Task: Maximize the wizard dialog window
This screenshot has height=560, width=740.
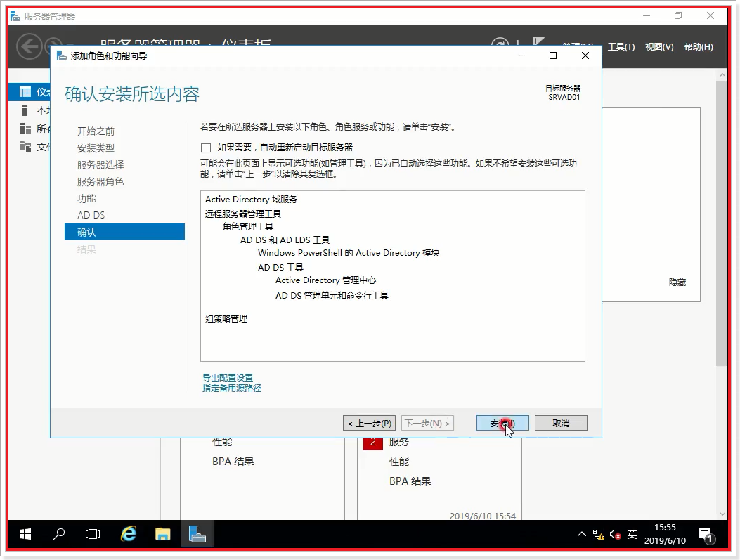Action: 552,56
